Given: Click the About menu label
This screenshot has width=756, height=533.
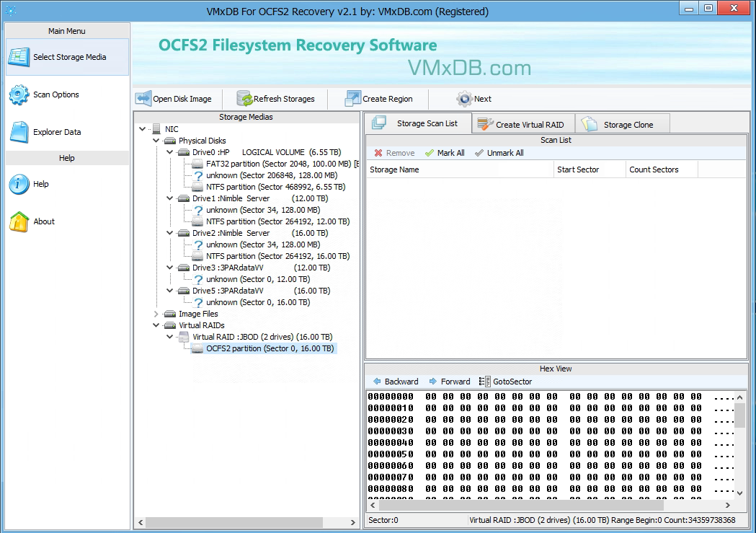Looking at the screenshot, I should pos(44,221).
